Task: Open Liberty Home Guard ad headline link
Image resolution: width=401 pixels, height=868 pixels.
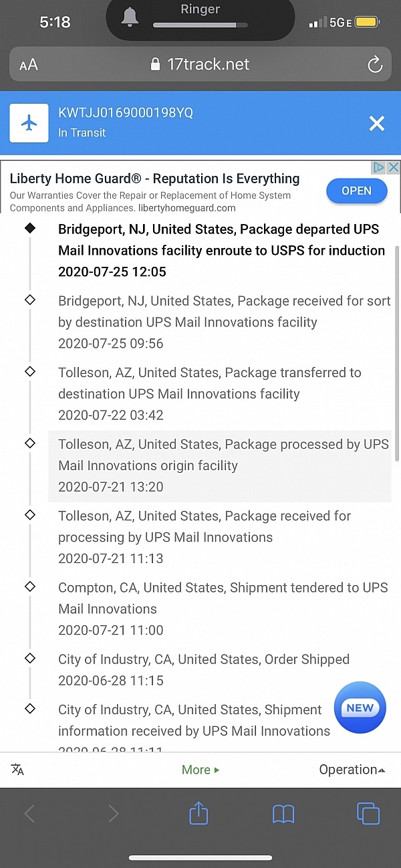Action: click(154, 179)
